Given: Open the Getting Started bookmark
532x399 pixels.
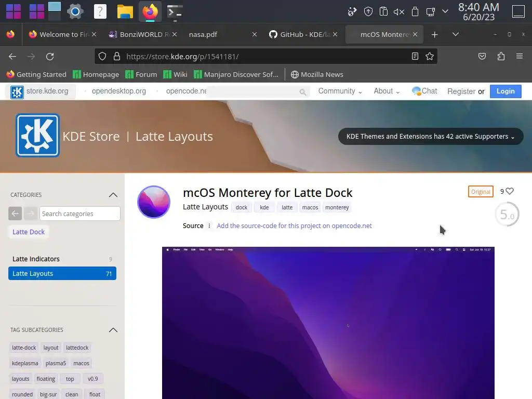Looking at the screenshot, I should pos(36,74).
